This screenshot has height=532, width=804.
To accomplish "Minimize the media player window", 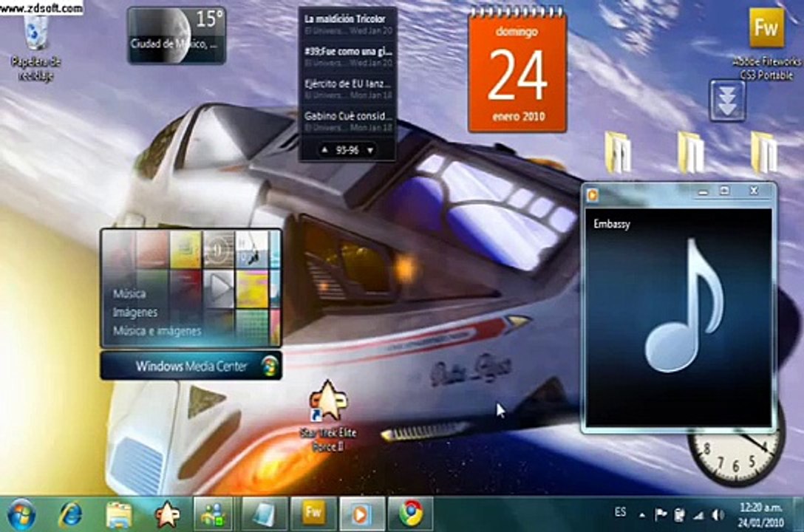I will [x=703, y=191].
